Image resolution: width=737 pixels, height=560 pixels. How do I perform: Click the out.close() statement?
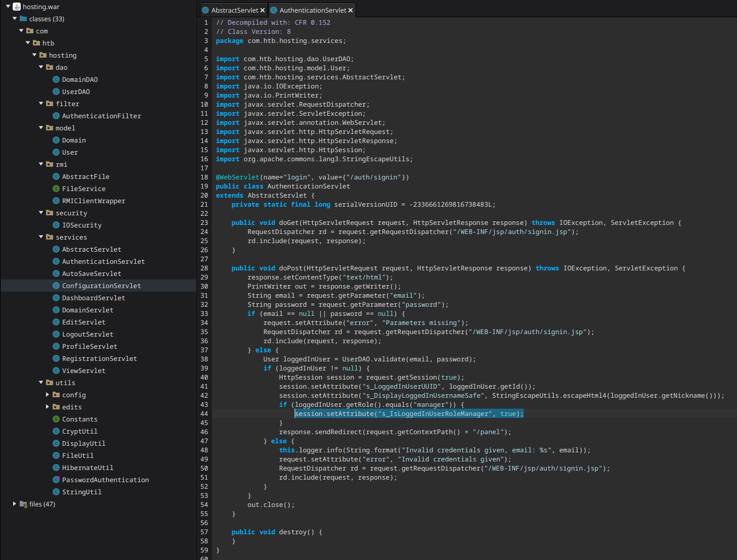click(271, 504)
